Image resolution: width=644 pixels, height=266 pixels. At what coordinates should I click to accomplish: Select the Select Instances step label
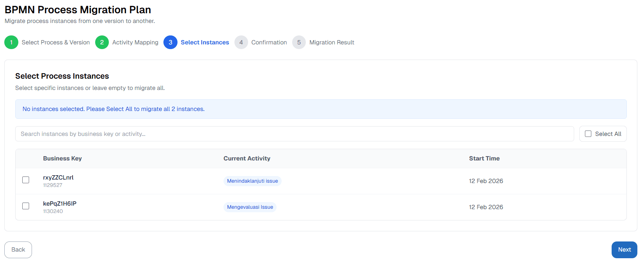[x=205, y=42]
